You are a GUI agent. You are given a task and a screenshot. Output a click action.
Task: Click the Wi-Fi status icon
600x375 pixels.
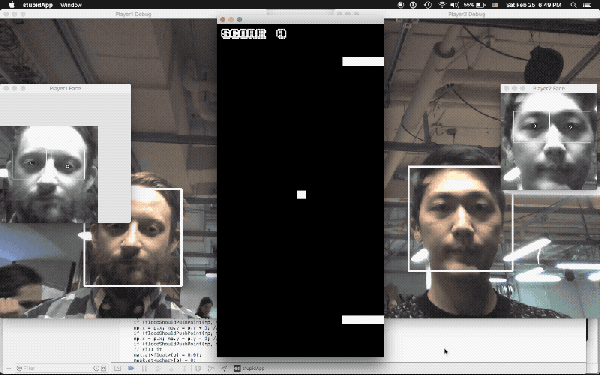(x=442, y=5)
